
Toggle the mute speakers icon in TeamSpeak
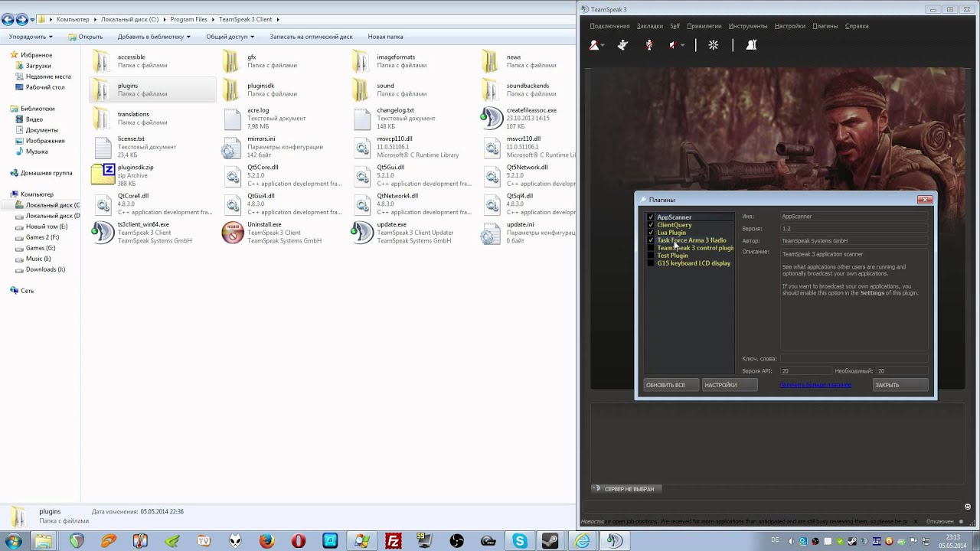672,45
